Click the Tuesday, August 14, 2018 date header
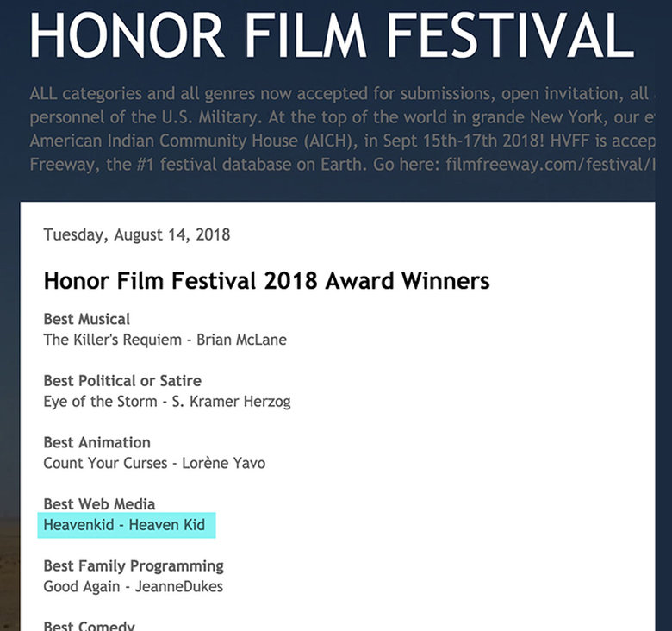Viewport: 672px width, 631px height. point(136,234)
